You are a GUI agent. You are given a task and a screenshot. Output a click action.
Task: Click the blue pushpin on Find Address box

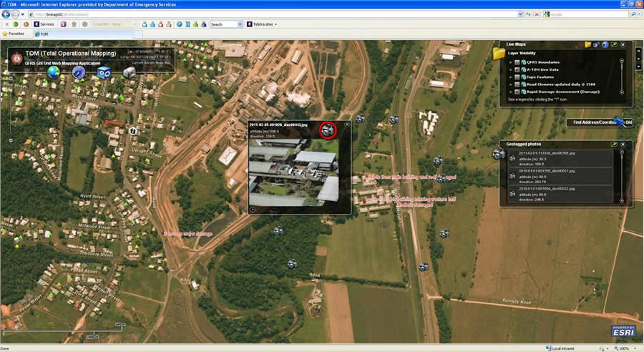click(x=618, y=121)
